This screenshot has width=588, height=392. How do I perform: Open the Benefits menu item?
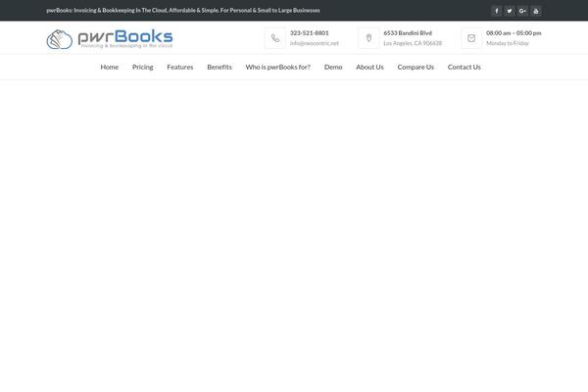pos(220,67)
